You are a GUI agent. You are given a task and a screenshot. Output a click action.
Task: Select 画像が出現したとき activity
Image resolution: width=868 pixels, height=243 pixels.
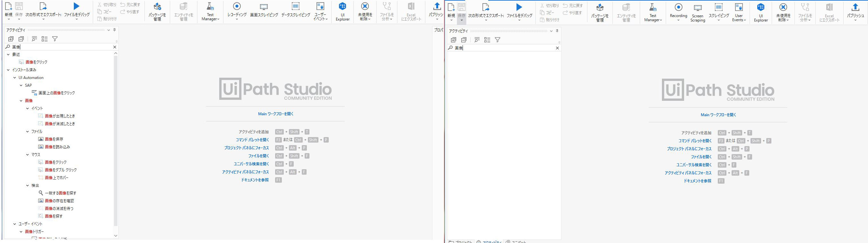[x=60, y=116]
